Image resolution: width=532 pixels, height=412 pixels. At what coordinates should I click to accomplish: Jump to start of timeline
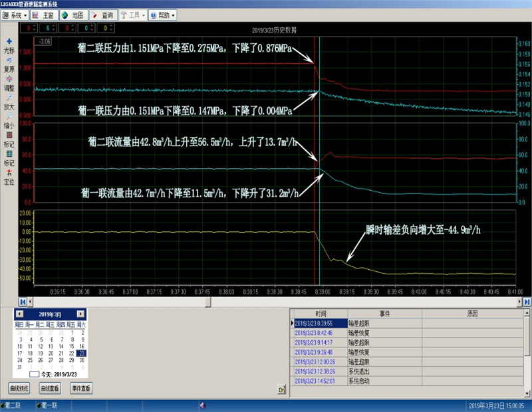click(23, 302)
